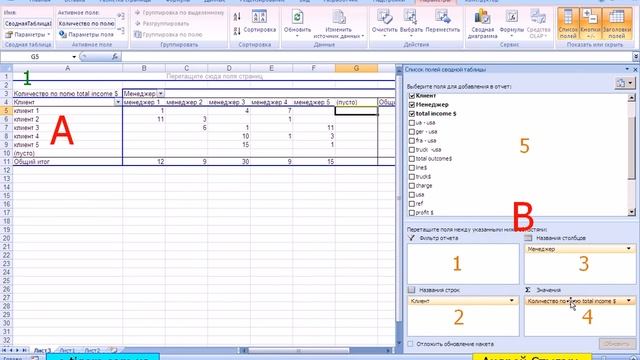Sort ascending A to Z
Screen dimensions: 640x360
(x=237, y=17)
